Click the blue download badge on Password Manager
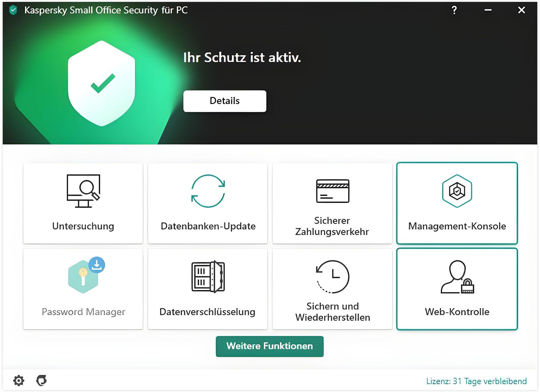 (x=97, y=265)
